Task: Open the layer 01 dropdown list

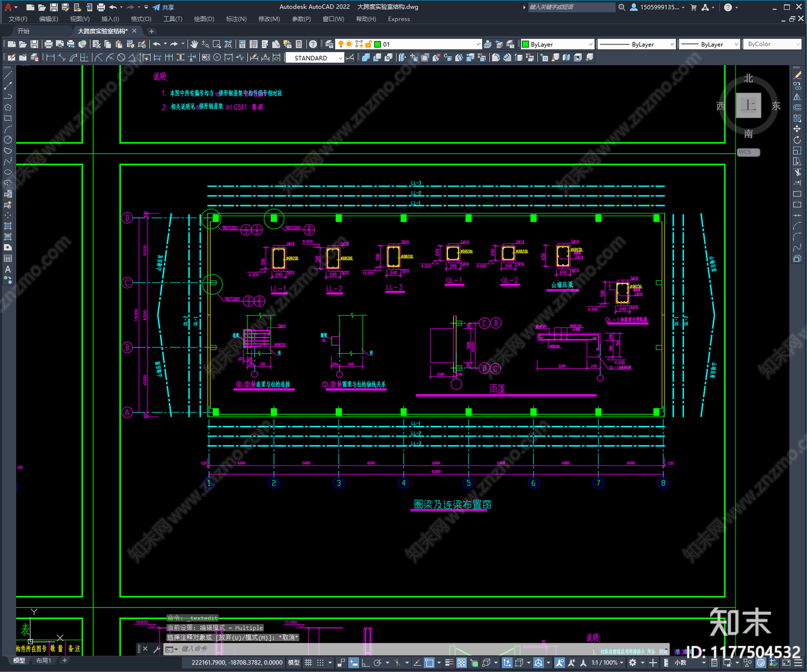Action: tap(478, 44)
